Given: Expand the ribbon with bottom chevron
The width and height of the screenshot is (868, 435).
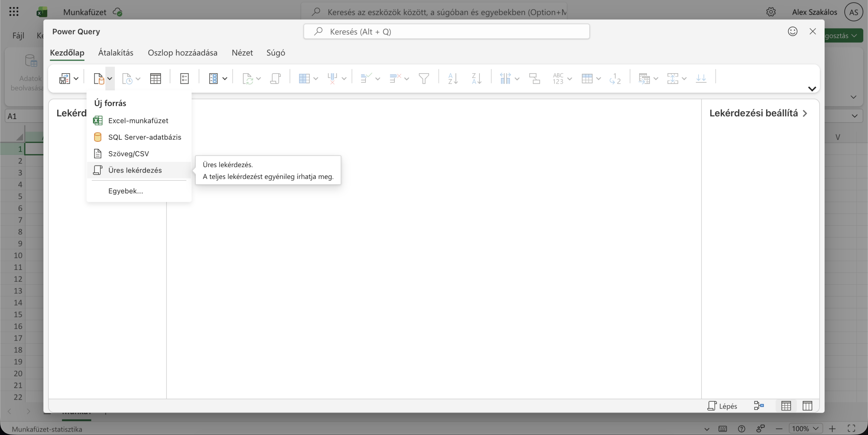Looking at the screenshot, I should coord(812,89).
